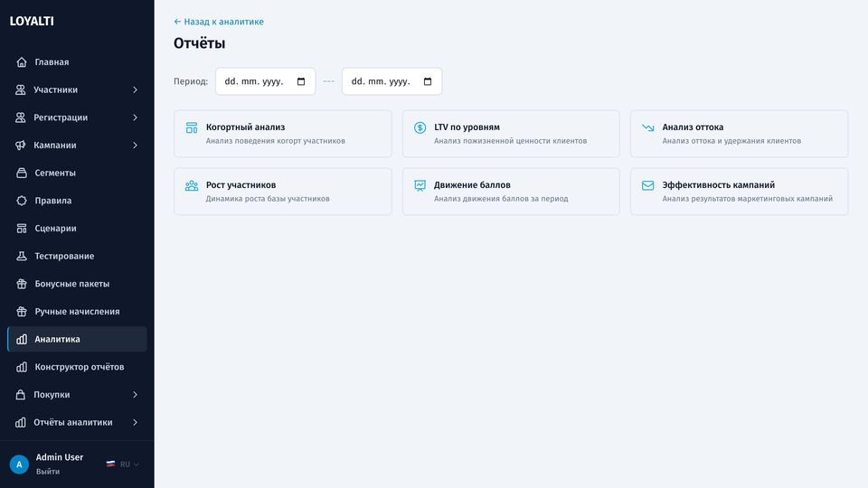Open the Когортный анализ report card

(283, 134)
